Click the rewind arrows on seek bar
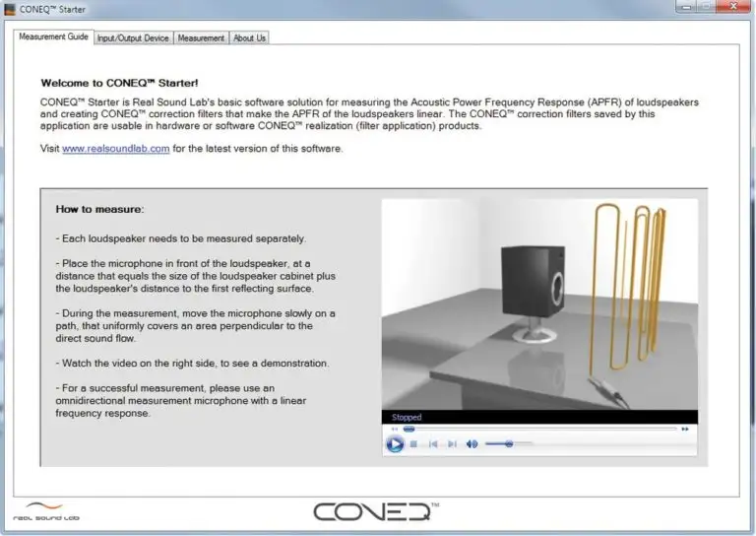756x536 pixels. point(395,429)
